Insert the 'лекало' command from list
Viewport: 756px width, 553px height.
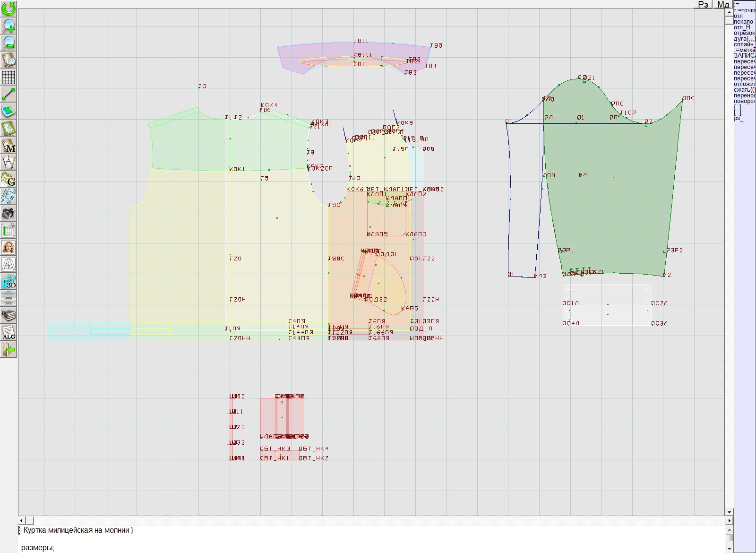point(744,22)
